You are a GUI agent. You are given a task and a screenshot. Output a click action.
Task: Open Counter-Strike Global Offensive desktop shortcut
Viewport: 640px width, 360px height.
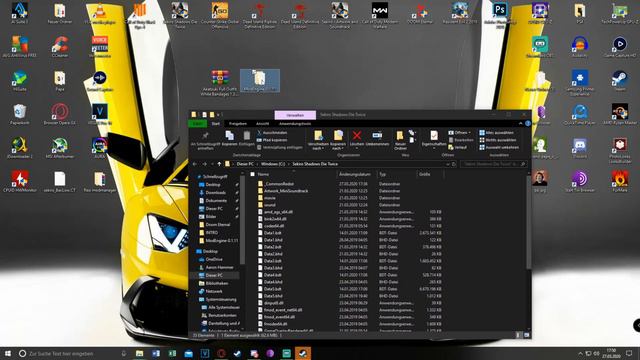click(220, 16)
